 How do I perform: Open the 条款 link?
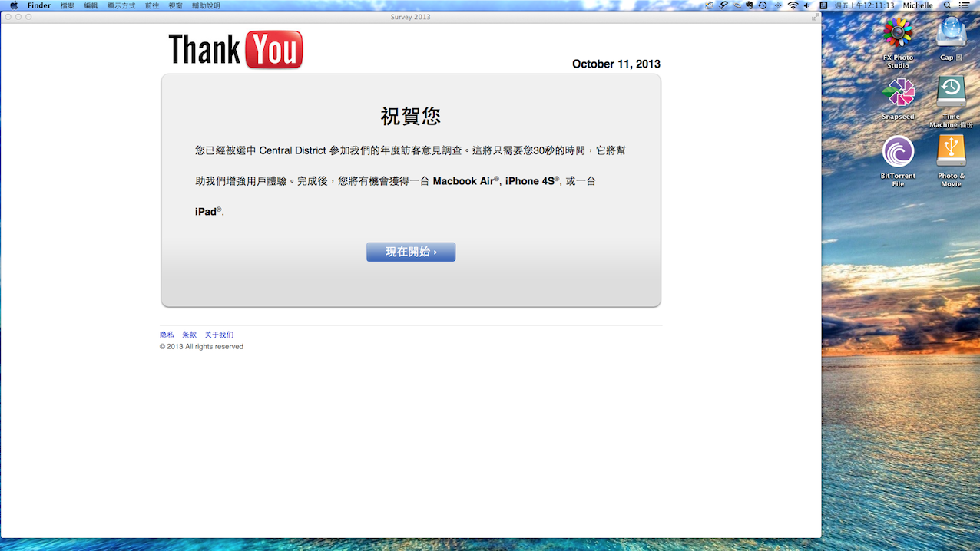click(189, 335)
